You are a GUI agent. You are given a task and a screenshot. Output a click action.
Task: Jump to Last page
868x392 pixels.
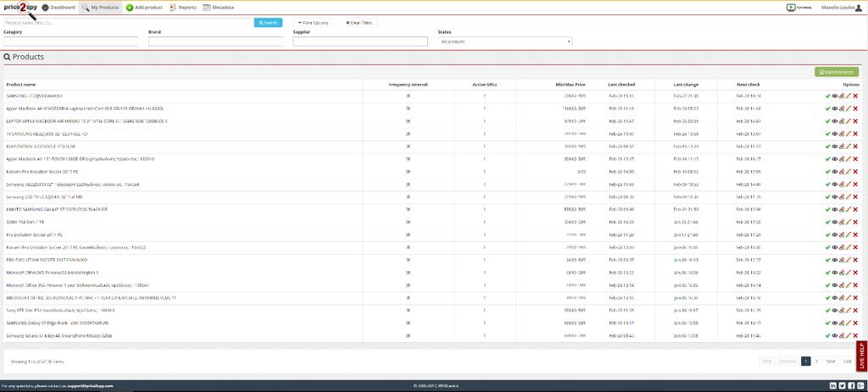[x=847, y=361]
